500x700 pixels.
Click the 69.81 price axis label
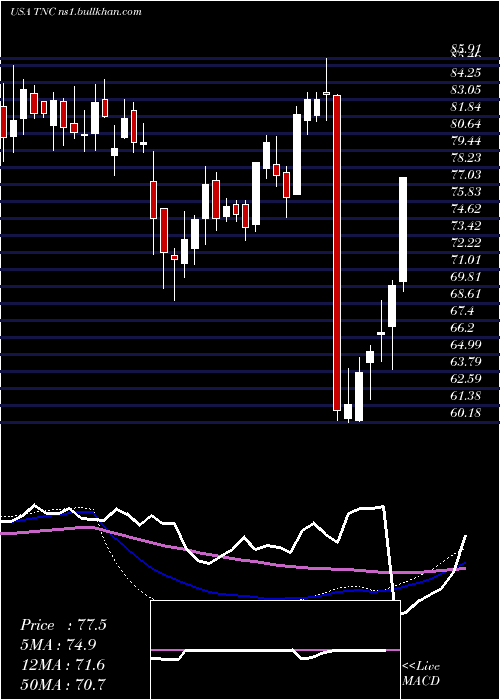click(x=466, y=276)
